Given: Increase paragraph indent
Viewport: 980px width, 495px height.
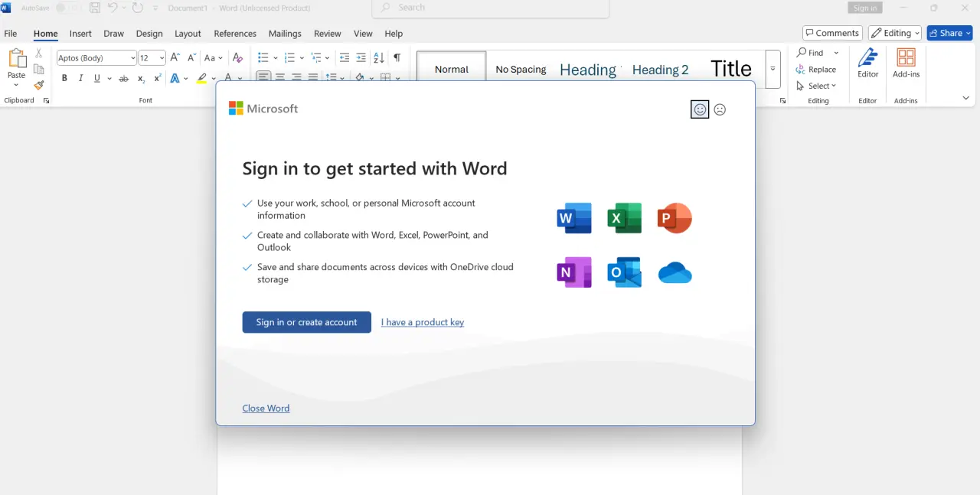Looking at the screenshot, I should pos(361,57).
